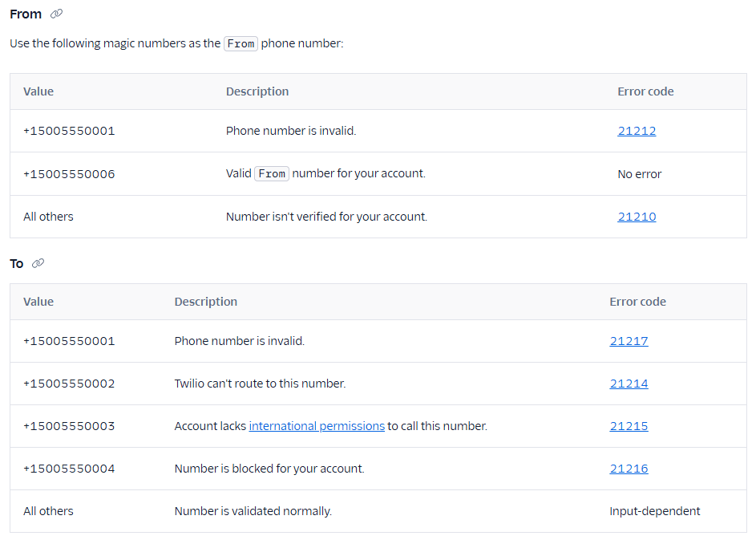Click the anchor link icon beside From heading

click(55, 13)
